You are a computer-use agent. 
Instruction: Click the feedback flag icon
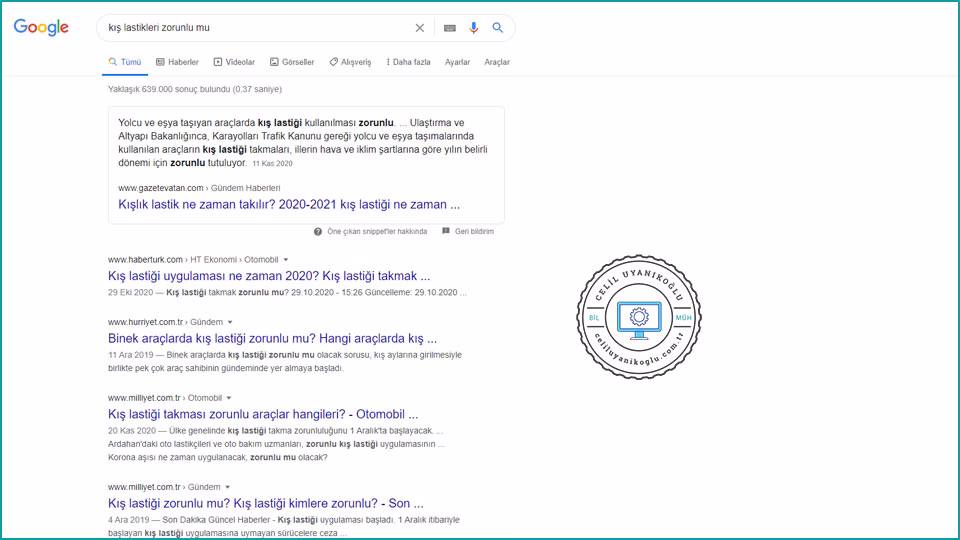click(x=446, y=231)
